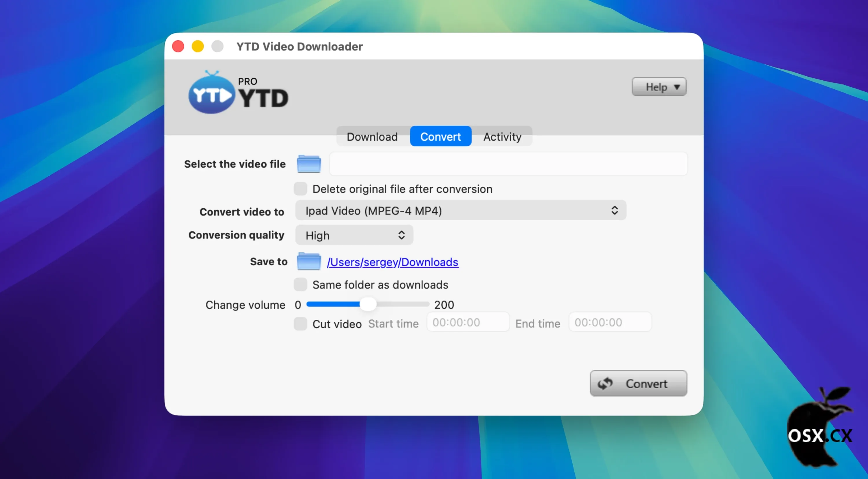Toggle the Cut video checkbox

click(300, 324)
